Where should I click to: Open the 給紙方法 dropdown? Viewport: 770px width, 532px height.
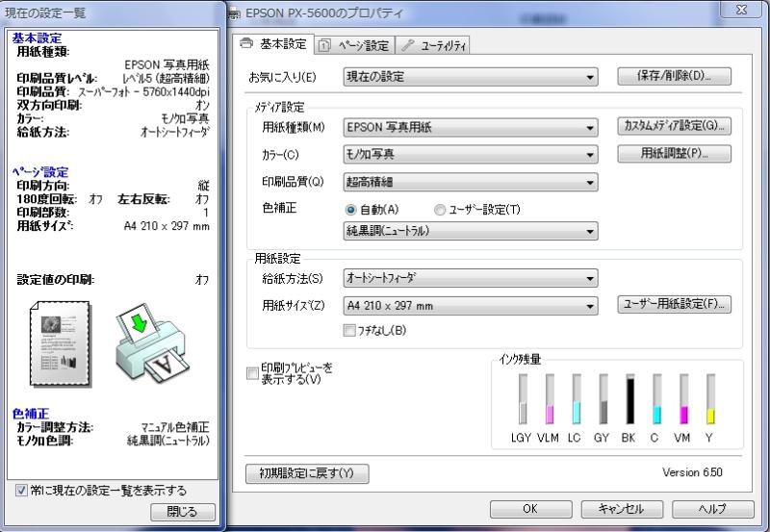click(x=471, y=278)
